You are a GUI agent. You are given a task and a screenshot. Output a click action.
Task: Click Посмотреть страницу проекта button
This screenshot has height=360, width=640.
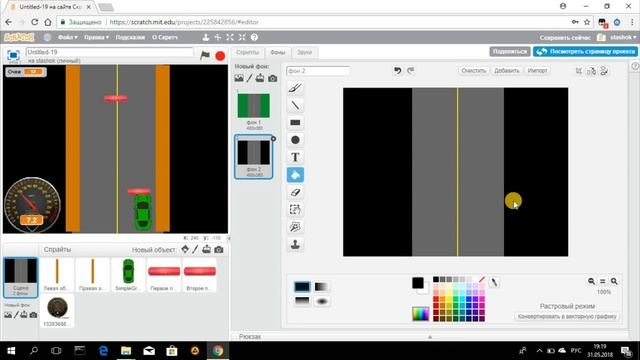[x=585, y=51]
